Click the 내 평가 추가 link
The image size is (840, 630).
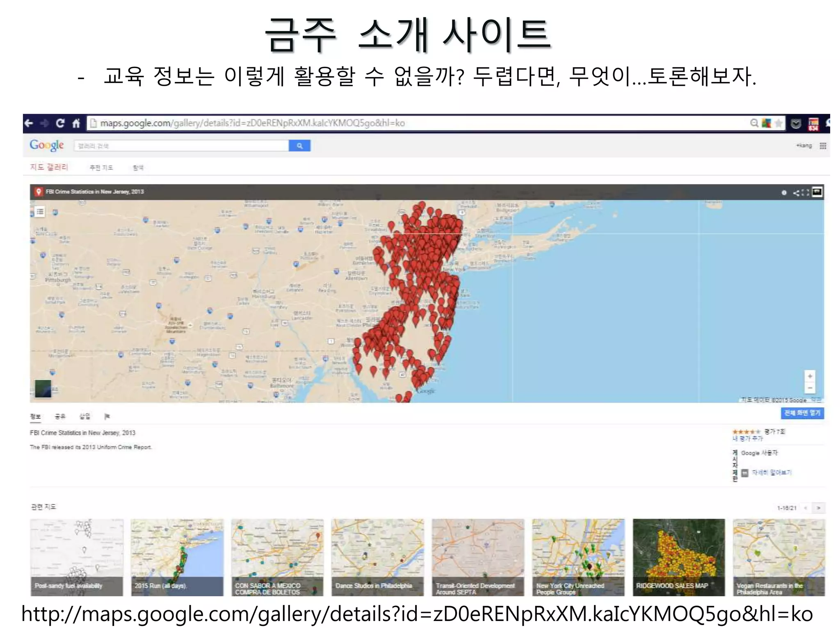748,438
